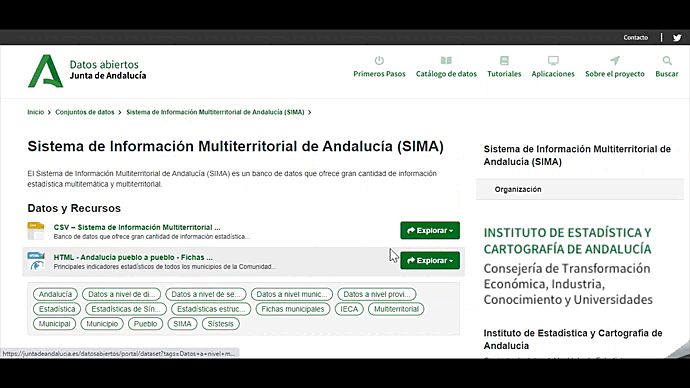Click sidebar title Sistema de Información Multiterritorial

pyautogui.click(x=577, y=155)
